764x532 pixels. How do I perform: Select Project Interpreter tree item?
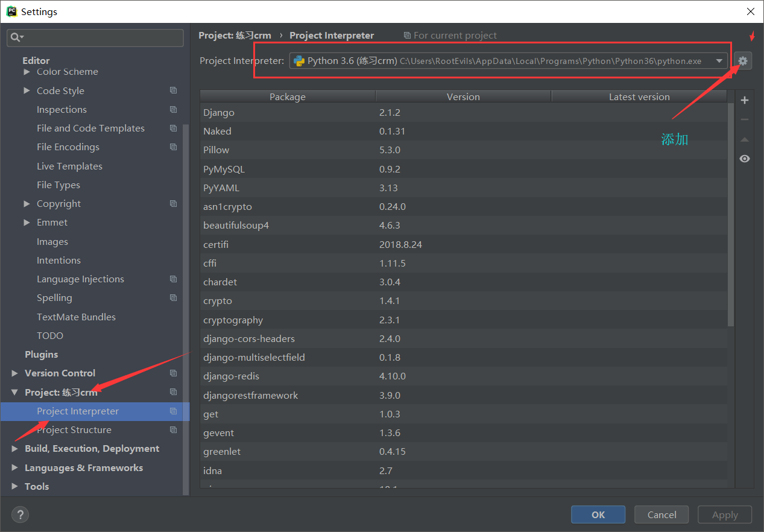click(x=95, y=411)
